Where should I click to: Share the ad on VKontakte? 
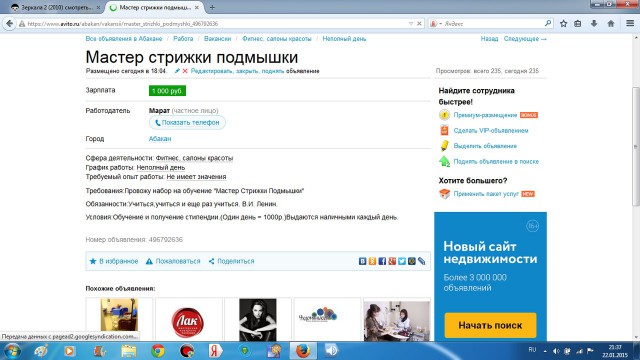coord(362,261)
